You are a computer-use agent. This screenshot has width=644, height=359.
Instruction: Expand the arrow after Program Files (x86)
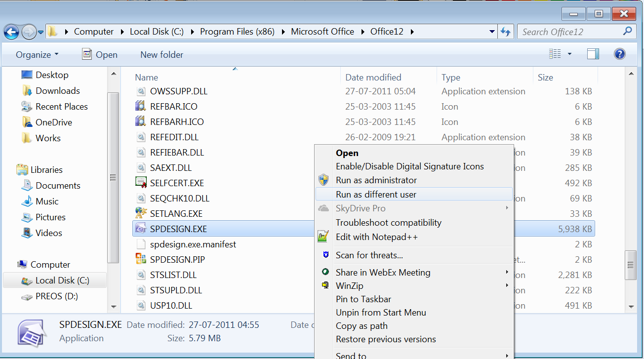pyautogui.click(x=284, y=32)
